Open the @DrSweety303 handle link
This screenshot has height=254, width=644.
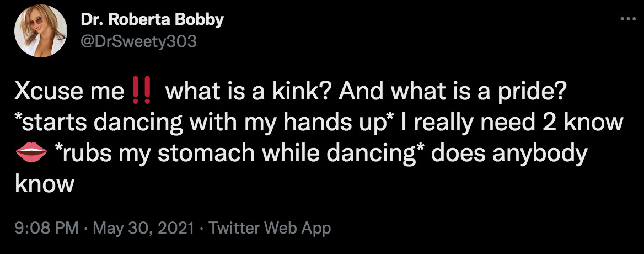click(138, 41)
